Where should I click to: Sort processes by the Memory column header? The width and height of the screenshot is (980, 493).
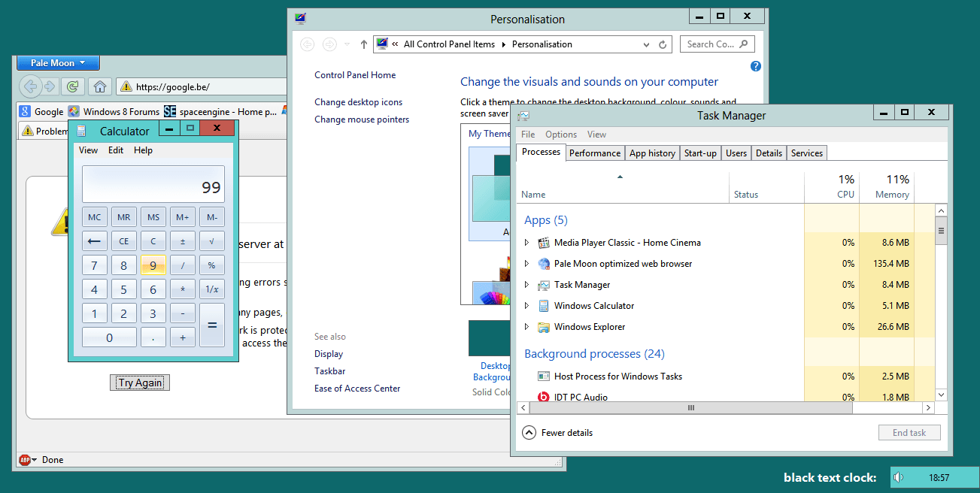coord(887,186)
